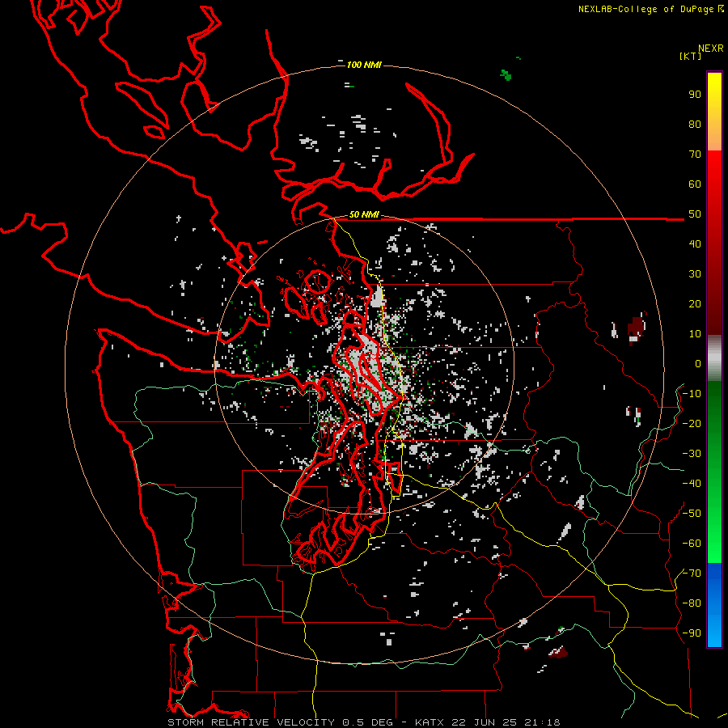Select the 100 NMI range ring label

coord(364,65)
